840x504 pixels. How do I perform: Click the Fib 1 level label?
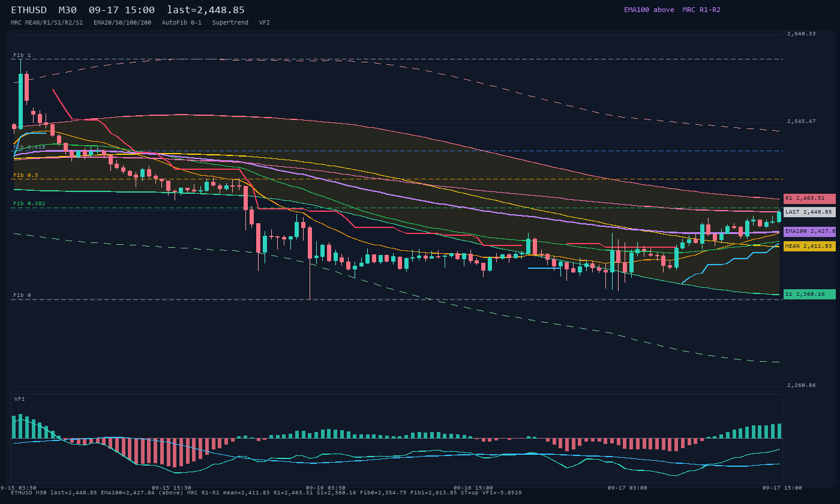pyautogui.click(x=22, y=55)
